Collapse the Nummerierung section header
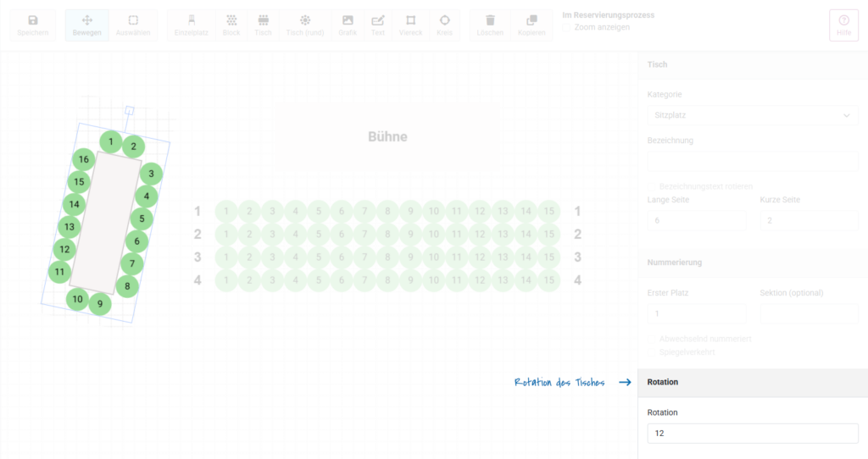Image resolution: width=868 pixels, height=459 pixels. point(752,263)
